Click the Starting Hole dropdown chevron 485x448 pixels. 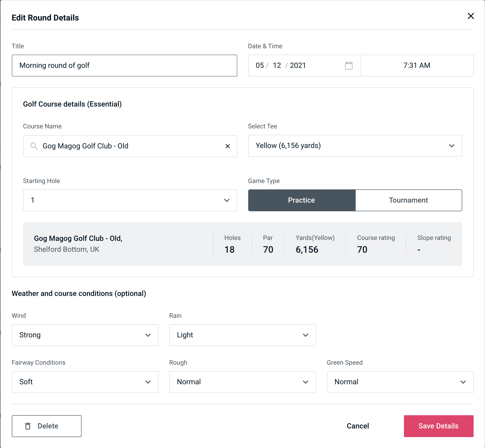(226, 200)
